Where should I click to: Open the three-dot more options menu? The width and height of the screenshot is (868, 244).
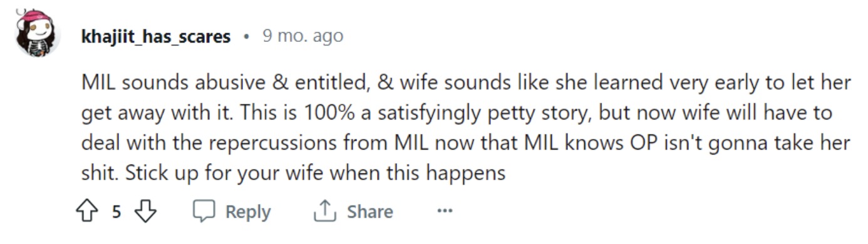445,211
